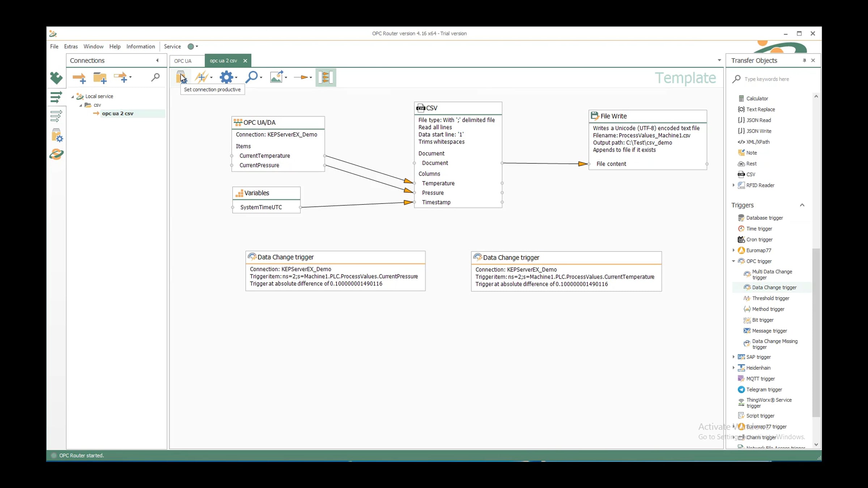This screenshot has height=488, width=868.
Task: Click the blue gear settings icon
Action: (226, 77)
